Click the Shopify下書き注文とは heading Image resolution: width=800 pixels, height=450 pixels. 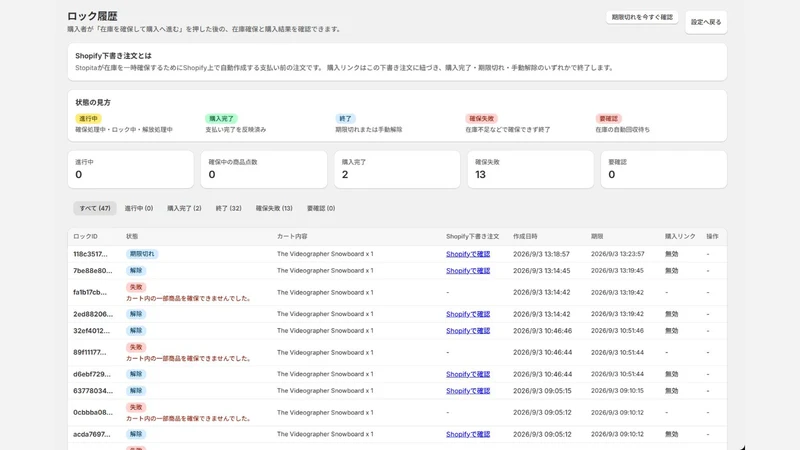(113, 56)
